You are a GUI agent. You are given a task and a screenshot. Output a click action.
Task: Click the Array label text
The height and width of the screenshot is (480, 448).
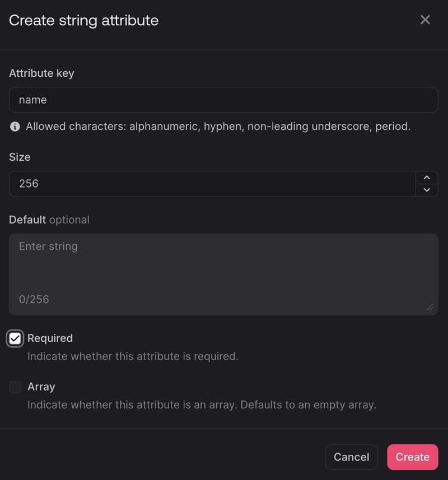click(x=41, y=386)
